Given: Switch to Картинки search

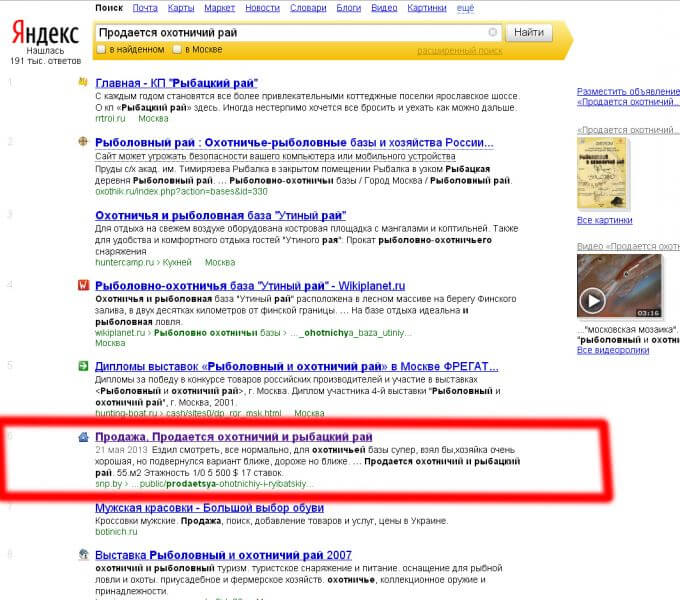Looking at the screenshot, I should click(x=427, y=8).
